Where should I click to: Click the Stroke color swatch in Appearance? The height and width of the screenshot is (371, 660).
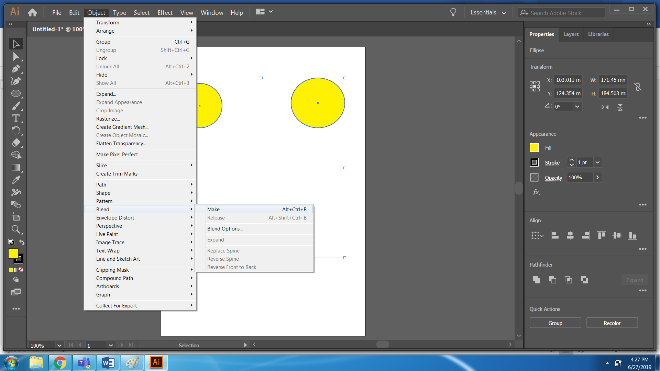pyautogui.click(x=535, y=162)
